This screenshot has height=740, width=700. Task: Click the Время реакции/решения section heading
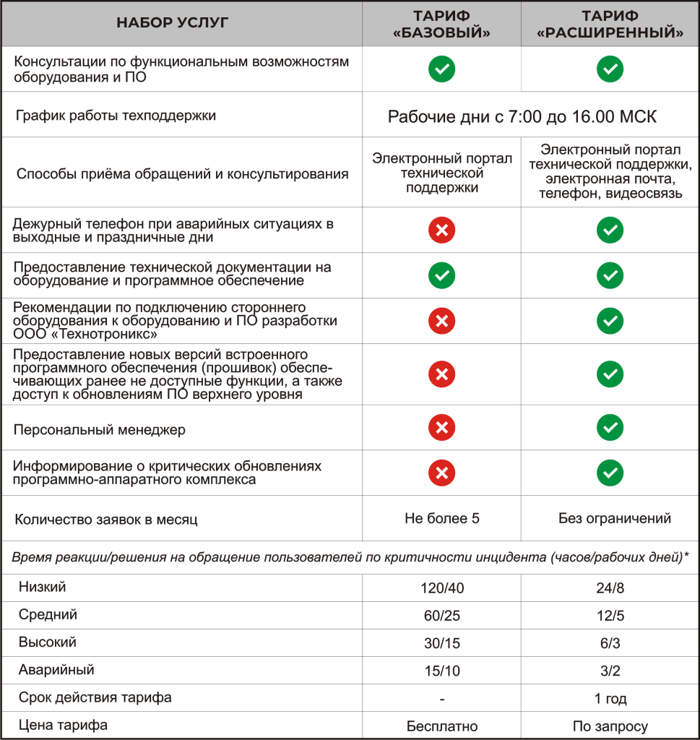coord(350,557)
